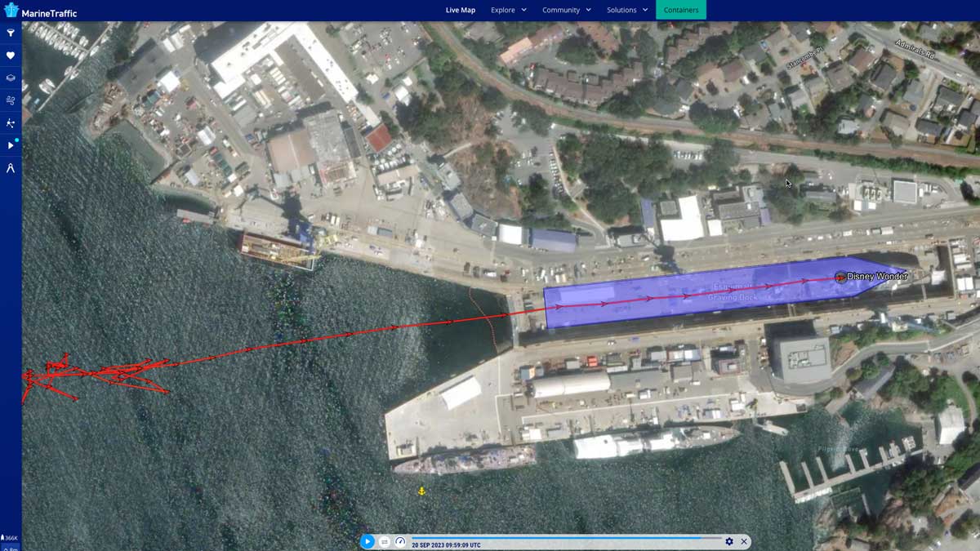Open My Fleets heart icon
980x551 pixels.
click(11, 56)
